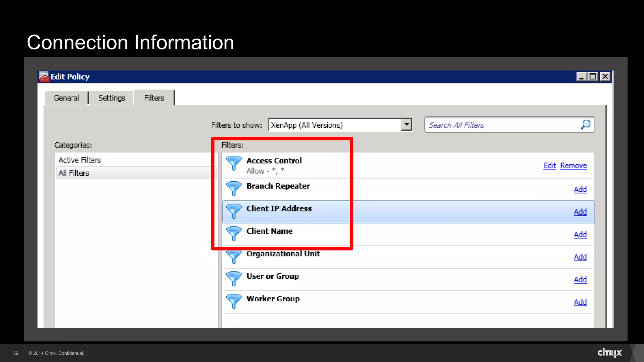The height and width of the screenshot is (362, 644).
Task: Edit the Access Control filter
Action: pos(550,166)
